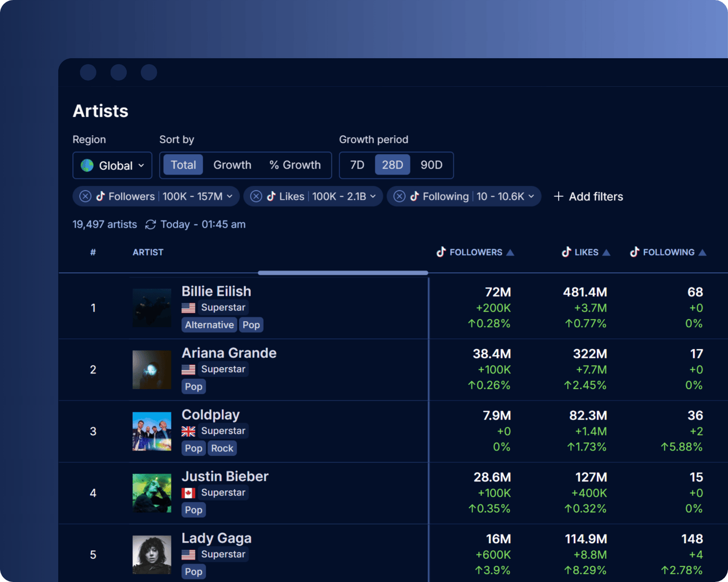This screenshot has height=582, width=728.
Task: Open Lady Gaga's artist thumbnail
Action: pyautogui.click(x=152, y=555)
